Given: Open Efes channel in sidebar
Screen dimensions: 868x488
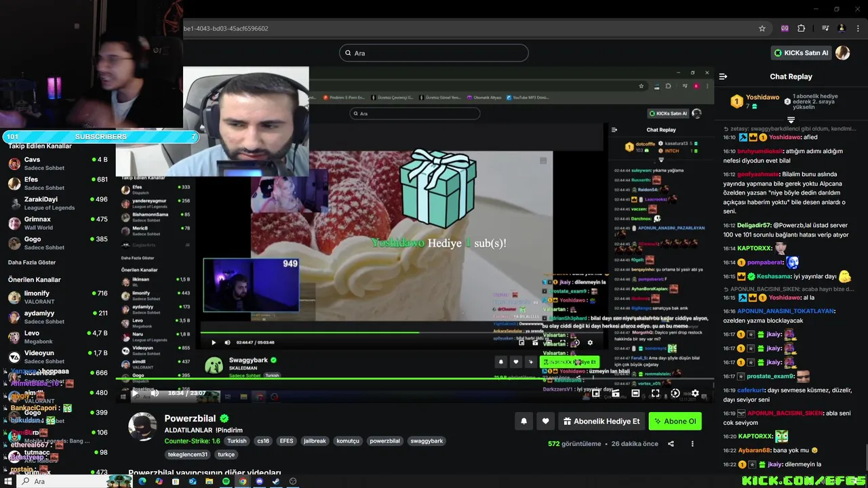Looking at the screenshot, I should (58, 183).
